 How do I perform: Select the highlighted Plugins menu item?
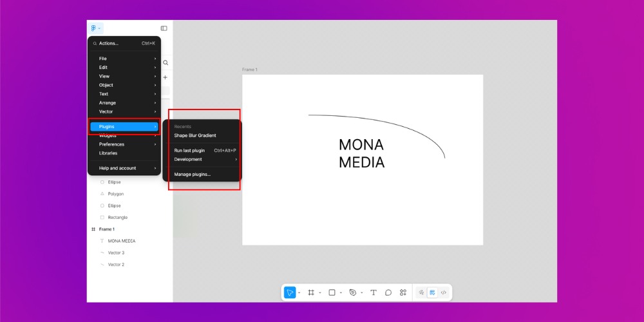pos(124,126)
